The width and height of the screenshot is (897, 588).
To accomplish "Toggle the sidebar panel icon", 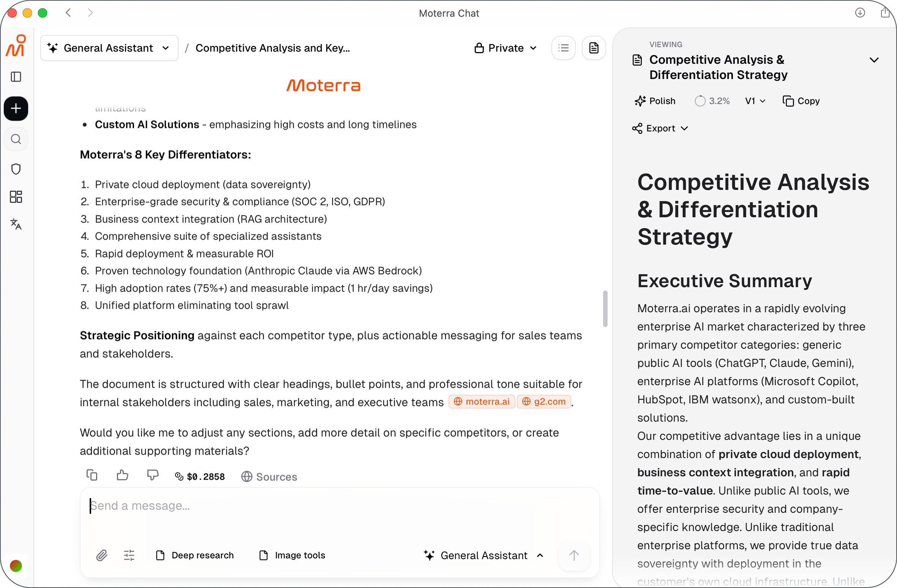I will tap(16, 77).
